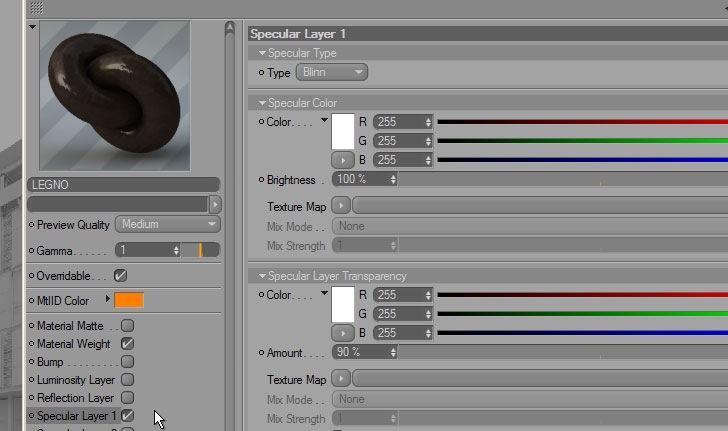728x431 pixels.
Task: Click grip icon at top-left of panel
Action: click(x=37, y=8)
